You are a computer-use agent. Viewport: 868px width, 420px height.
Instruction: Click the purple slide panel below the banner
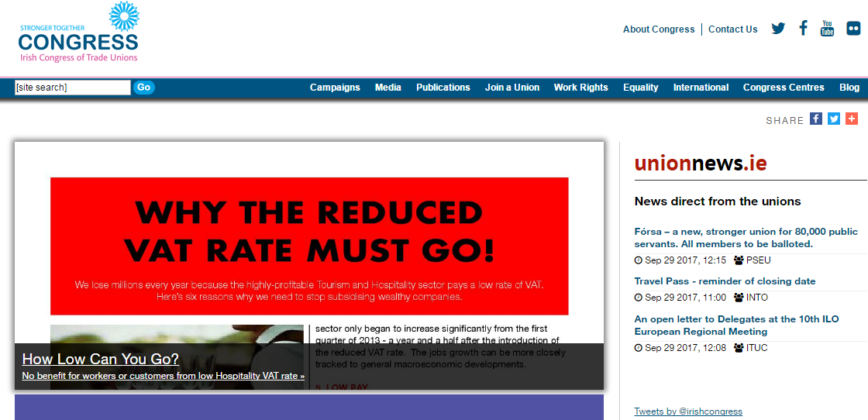[309, 408]
